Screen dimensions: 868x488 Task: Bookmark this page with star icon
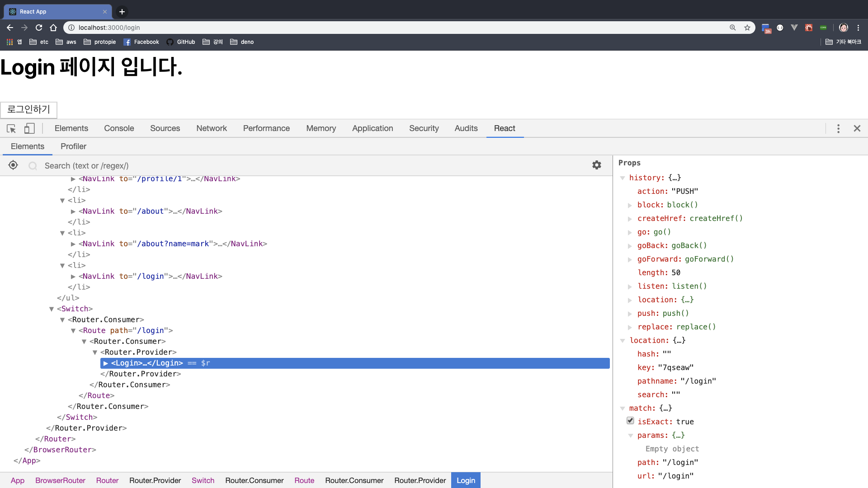coord(747,28)
